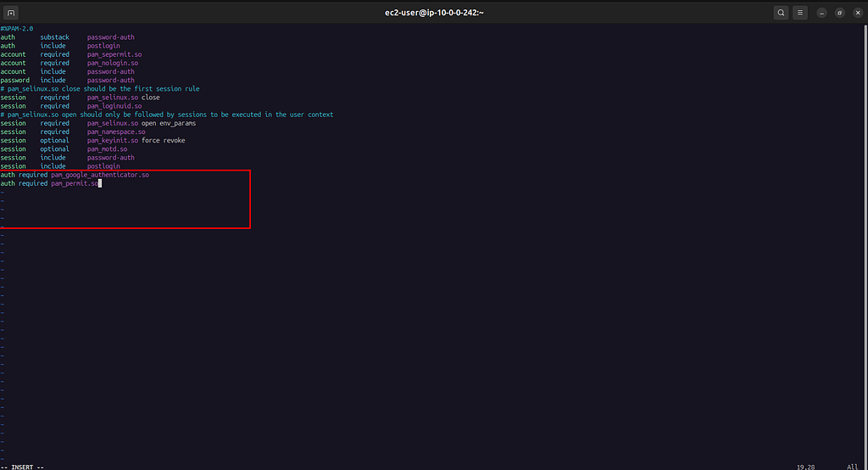Click pam_permit.so at the cursor line
The width and height of the screenshot is (868, 470).
75,183
